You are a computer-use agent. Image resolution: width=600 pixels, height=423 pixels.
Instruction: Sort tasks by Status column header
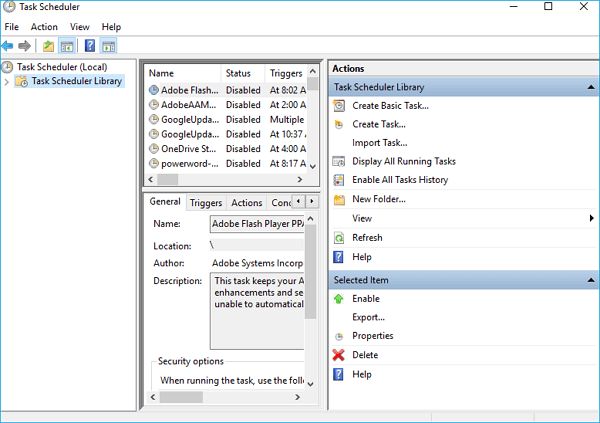point(241,73)
